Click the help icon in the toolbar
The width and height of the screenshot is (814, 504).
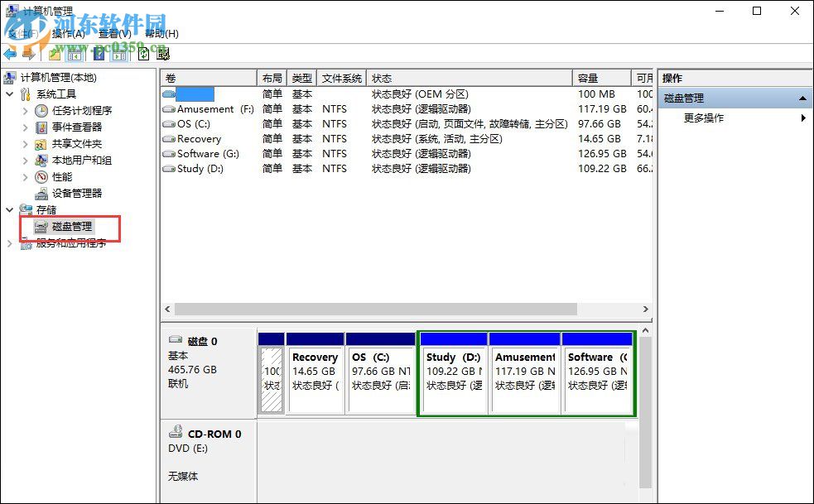point(99,53)
